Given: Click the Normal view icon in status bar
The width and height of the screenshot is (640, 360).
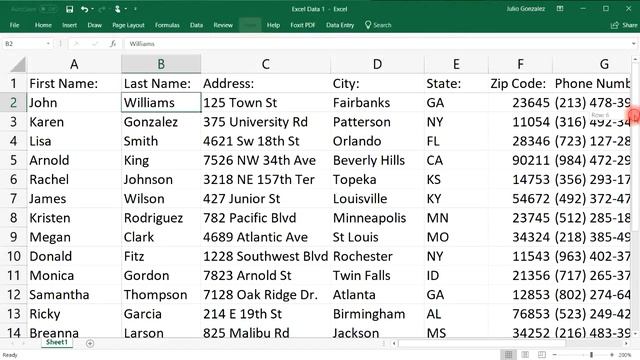Looking at the screenshot, I should (x=508, y=355).
